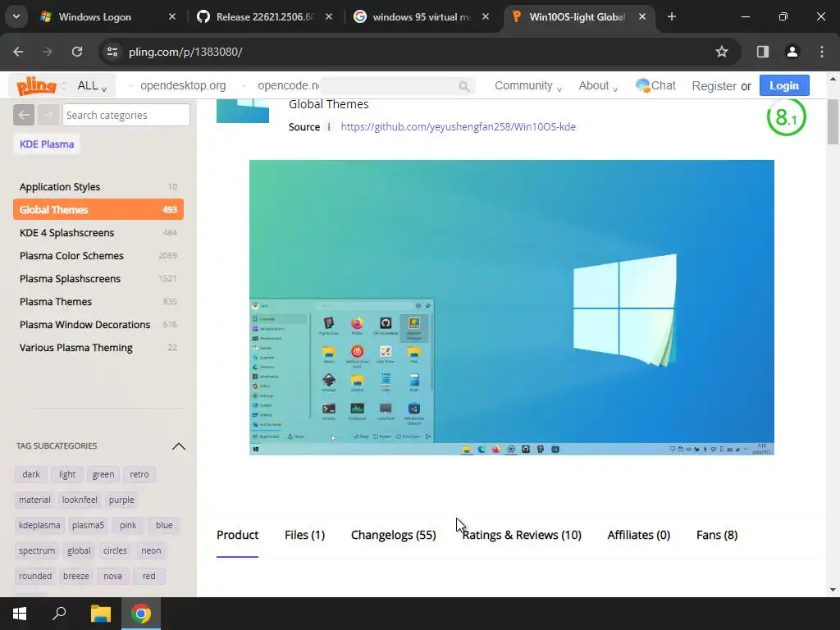Viewport: 840px width, 630px height.
Task: Open the large Win10OS desktop preview image
Action: point(512,308)
